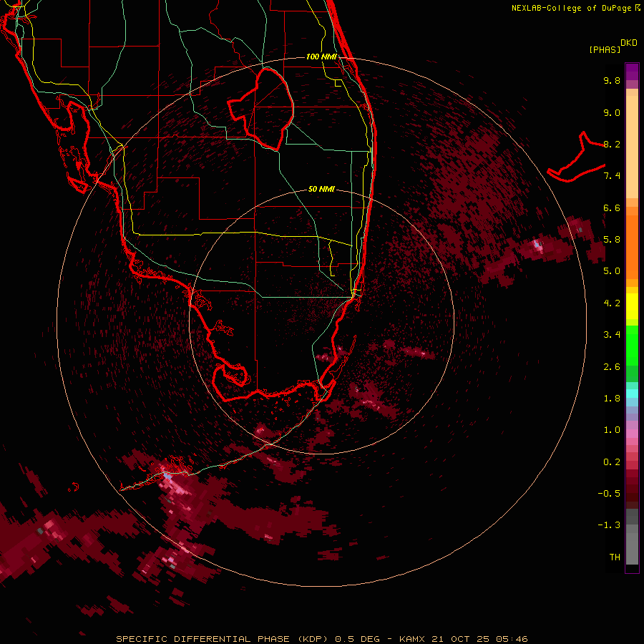
Task: Click the 7.4 value on the color scale
Action: pyautogui.click(x=612, y=176)
